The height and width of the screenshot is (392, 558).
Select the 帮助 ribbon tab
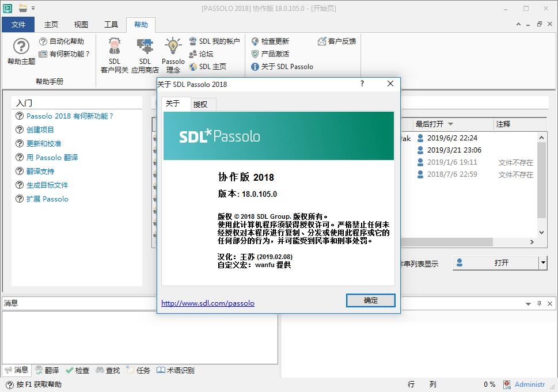pyautogui.click(x=141, y=25)
